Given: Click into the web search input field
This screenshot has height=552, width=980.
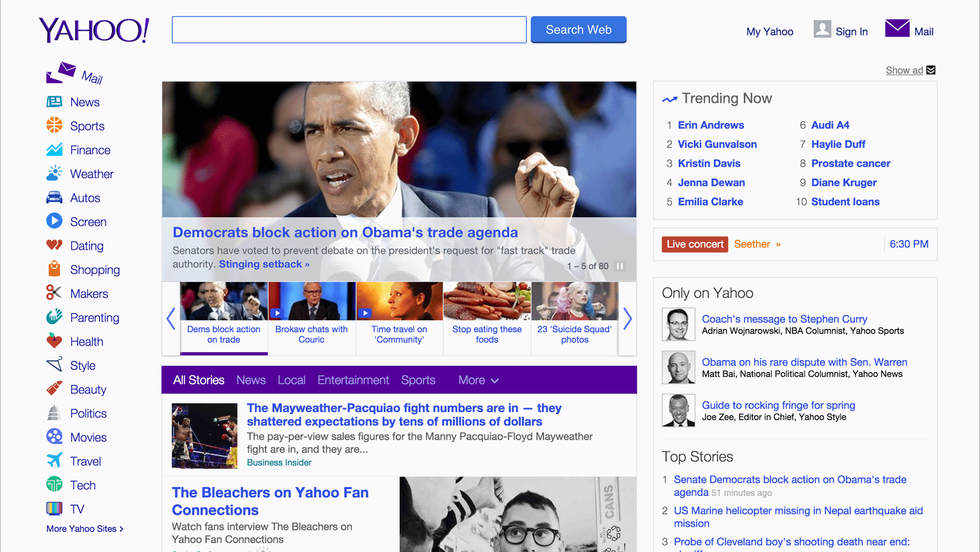Looking at the screenshot, I should point(349,30).
